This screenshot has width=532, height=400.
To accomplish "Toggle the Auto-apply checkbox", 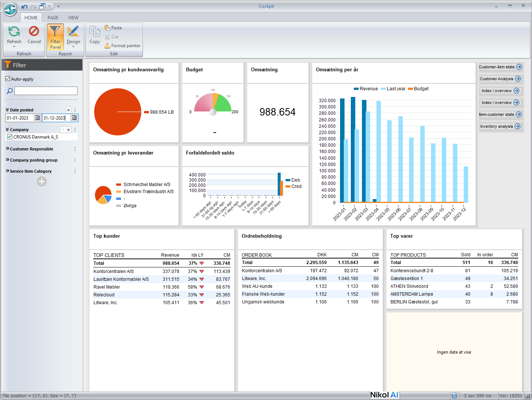I will click(x=7, y=79).
